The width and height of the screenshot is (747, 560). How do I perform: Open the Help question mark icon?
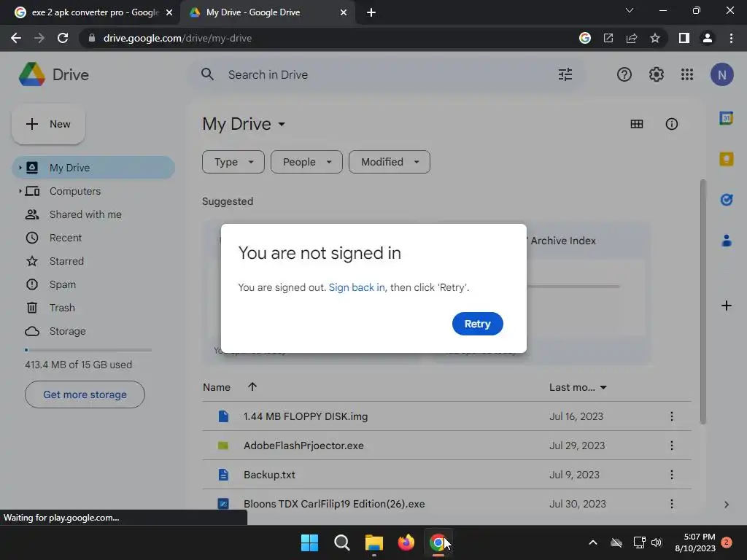[624, 74]
